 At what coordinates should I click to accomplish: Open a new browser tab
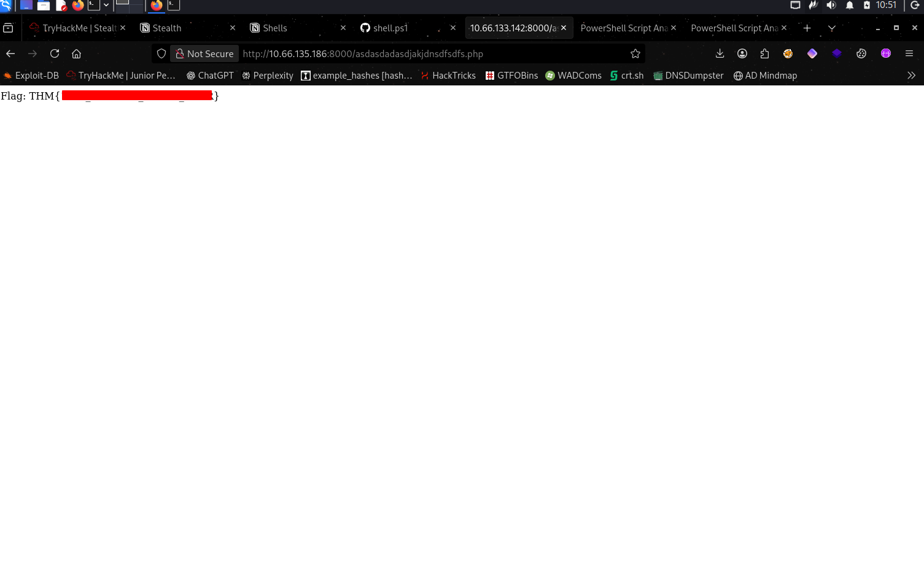point(807,28)
